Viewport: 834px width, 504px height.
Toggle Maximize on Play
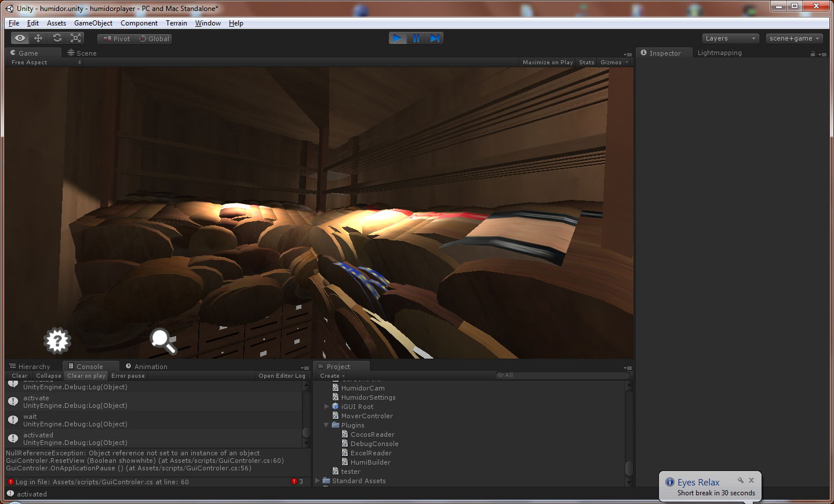pos(547,63)
